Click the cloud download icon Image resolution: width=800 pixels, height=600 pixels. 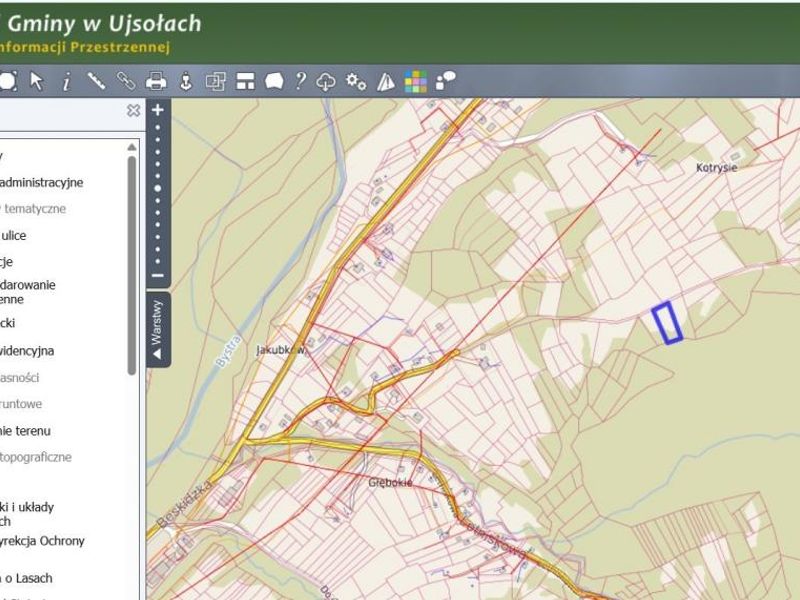tap(326, 82)
